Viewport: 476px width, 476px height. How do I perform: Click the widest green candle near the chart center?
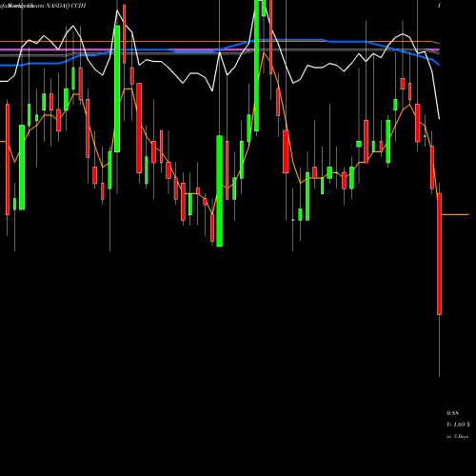pyautogui.click(x=219, y=190)
